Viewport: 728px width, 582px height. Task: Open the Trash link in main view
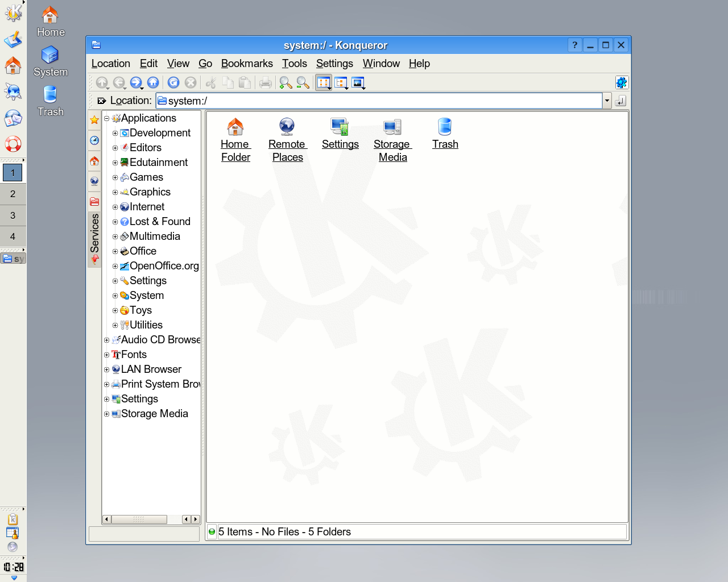445,134
